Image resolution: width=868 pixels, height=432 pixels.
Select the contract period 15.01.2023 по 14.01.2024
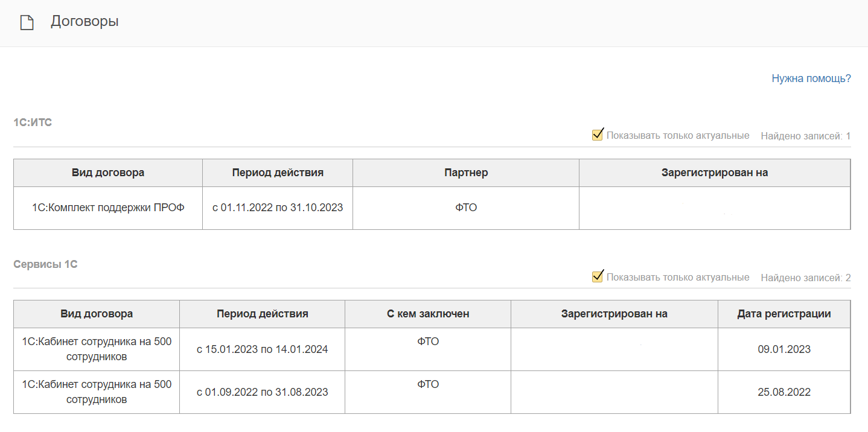coord(263,349)
